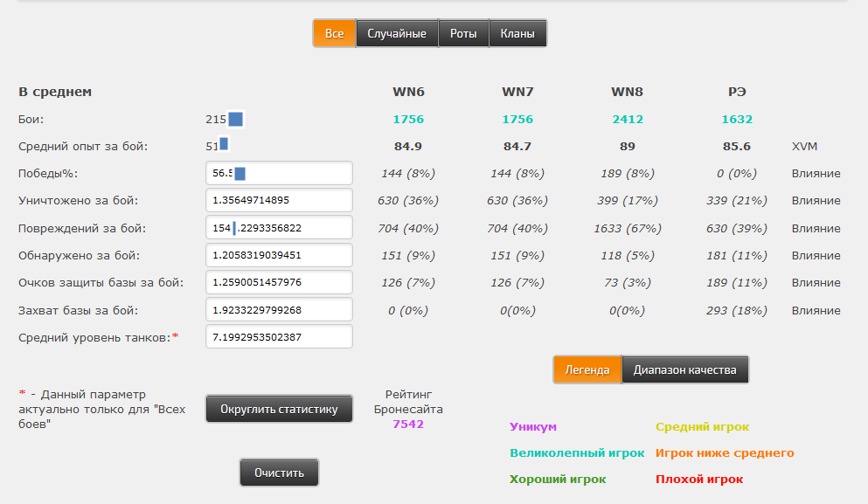Screen dimensions: 868x504
Task: Click WN8 kills influence 399 (17%)
Action: coord(628,200)
